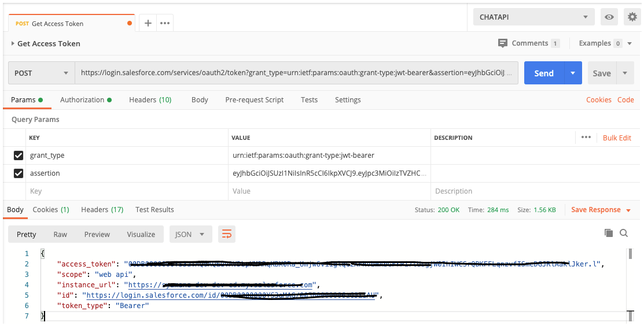Image resolution: width=644 pixels, height=326 pixels.
Task: Select the Preview response view
Action: 97,234
